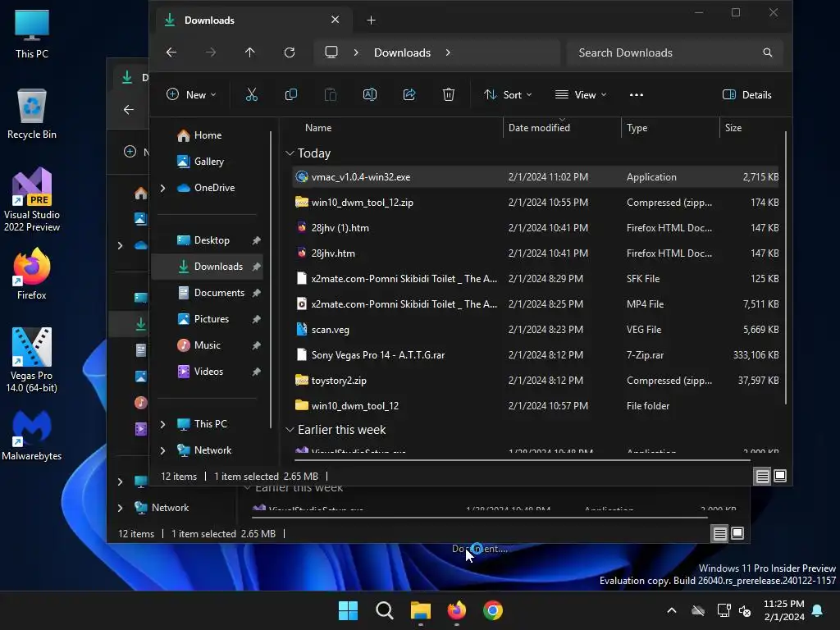The height and width of the screenshot is (630, 840).
Task: Select win10_dwm_tool_12.zip file
Action: (x=536, y=203)
